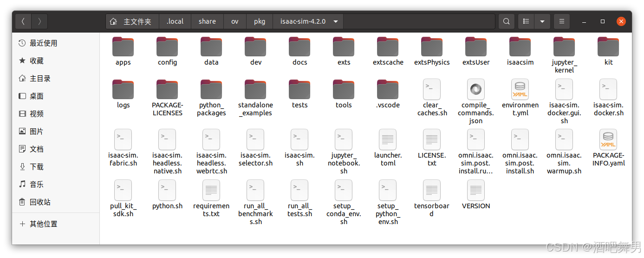Jump to pkg path segment
This screenshot has width=644, height=258.
pos(260,21)
